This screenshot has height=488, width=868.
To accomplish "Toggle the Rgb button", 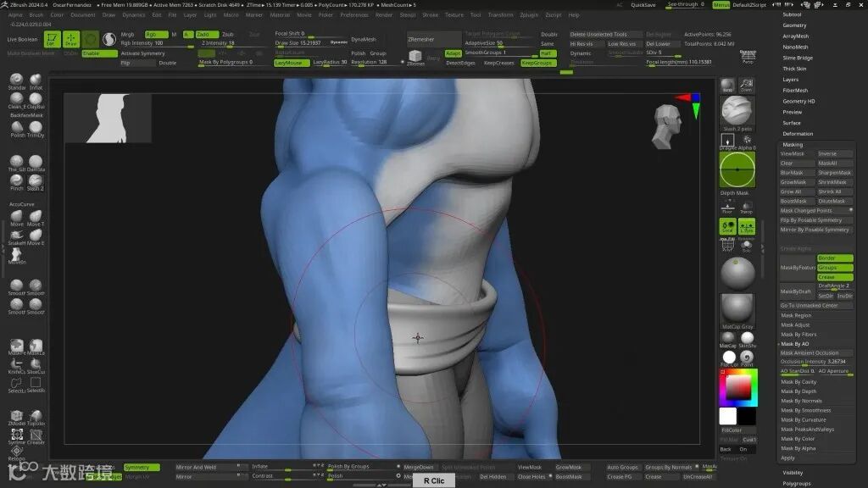I will click(x=156, y=34).
